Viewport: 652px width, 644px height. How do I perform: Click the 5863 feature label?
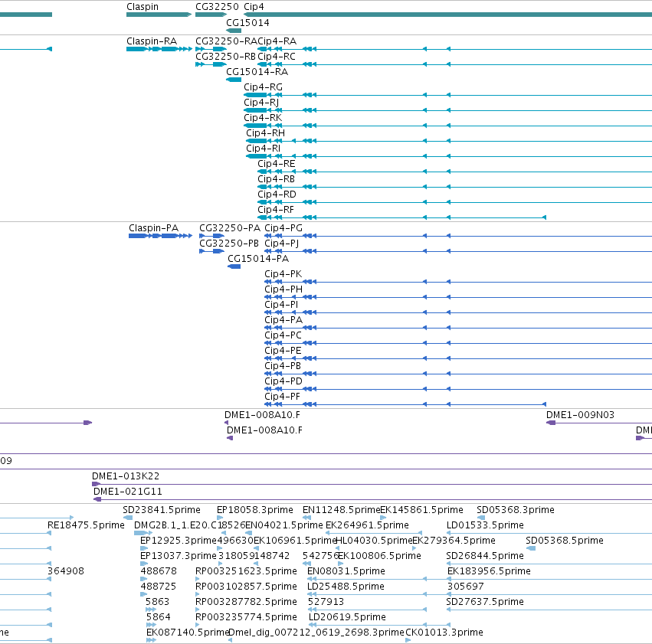point(158,602)
